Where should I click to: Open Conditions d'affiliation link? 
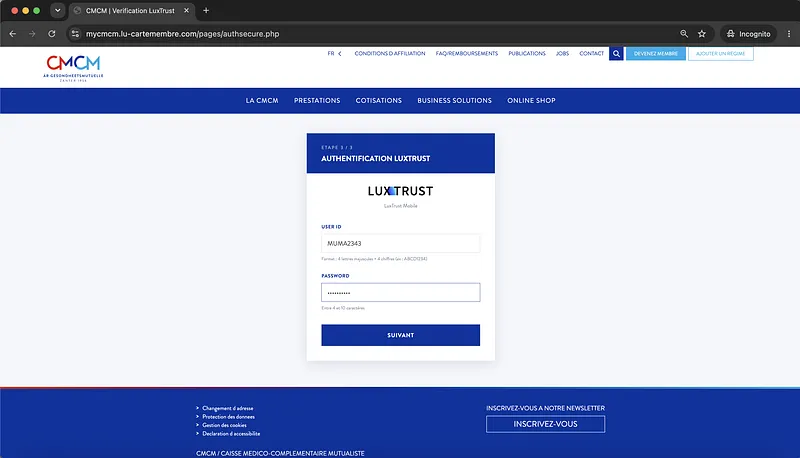pyautogui.click(x=390, y=54)
